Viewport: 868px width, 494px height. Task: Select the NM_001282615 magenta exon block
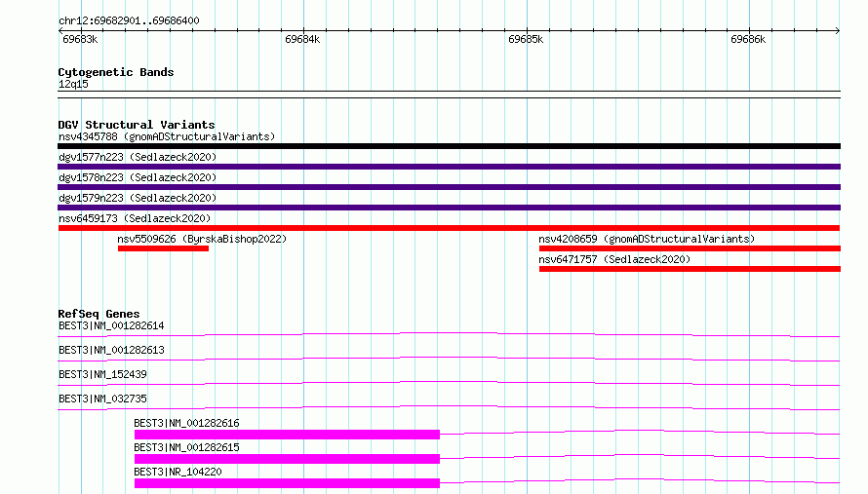pos(287,459)
